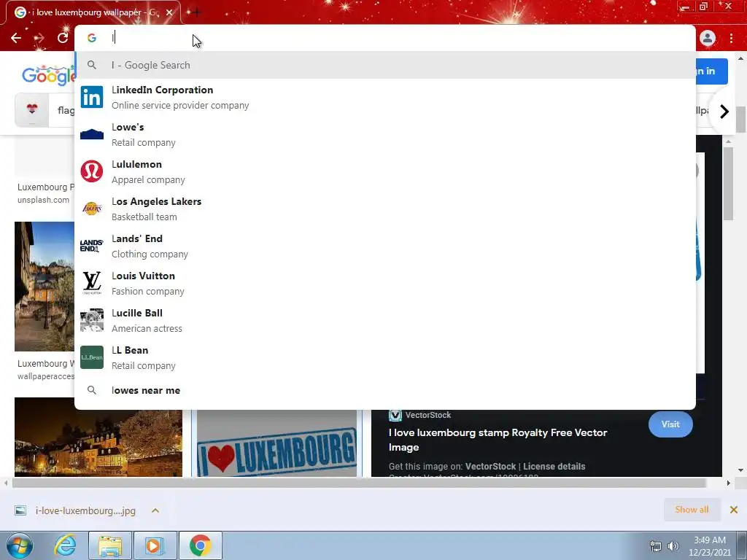Open Windows Media Player from taskbar

tap(155, 545)
